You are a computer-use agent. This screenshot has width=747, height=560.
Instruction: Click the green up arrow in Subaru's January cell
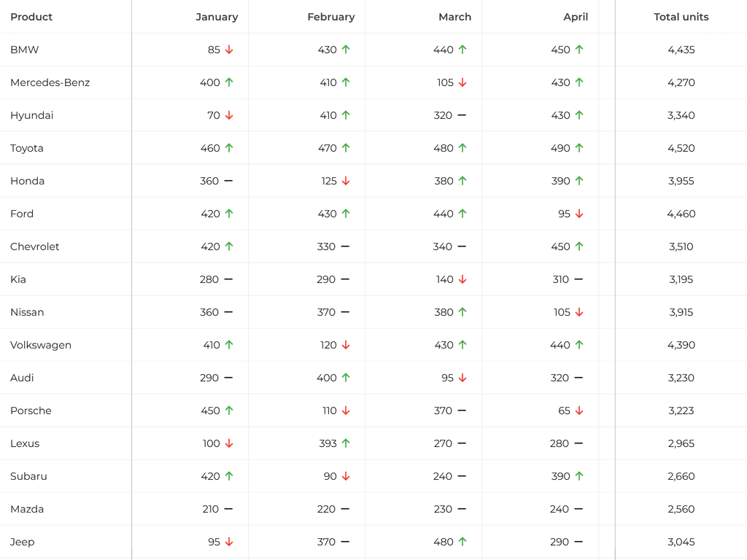[229, 476]
